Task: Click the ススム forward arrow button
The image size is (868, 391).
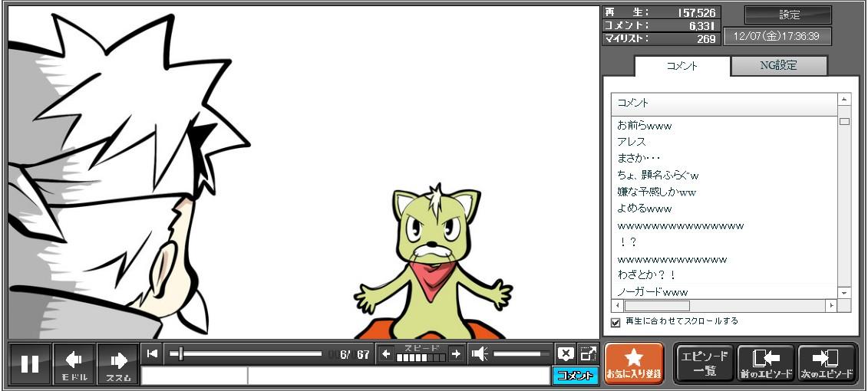Action: click(x=118, y=363)
